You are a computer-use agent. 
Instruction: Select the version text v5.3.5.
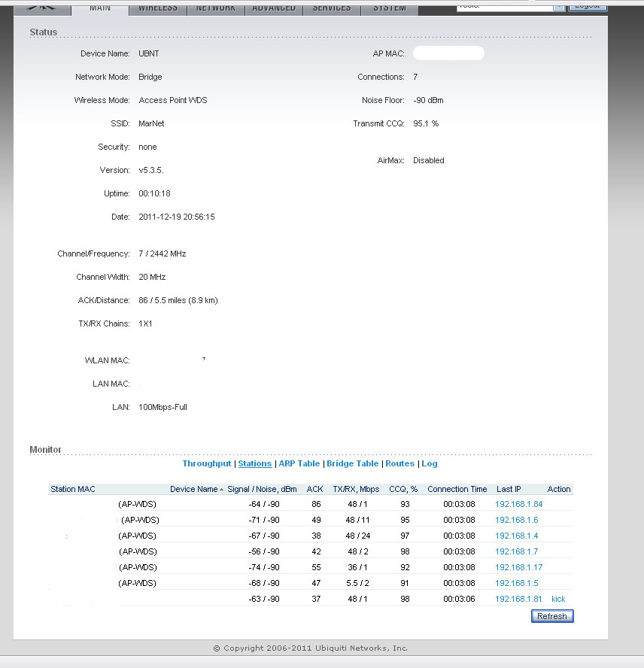[x=151, y=171]
